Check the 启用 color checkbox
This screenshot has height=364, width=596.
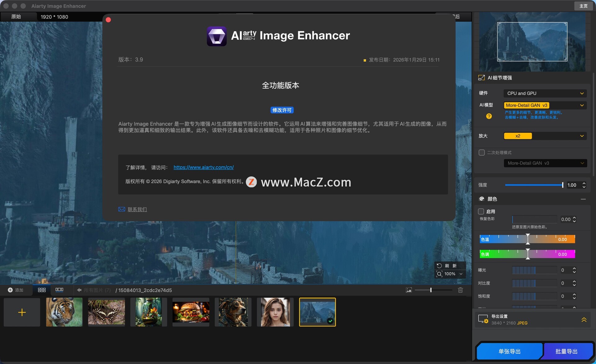point(481,211)
